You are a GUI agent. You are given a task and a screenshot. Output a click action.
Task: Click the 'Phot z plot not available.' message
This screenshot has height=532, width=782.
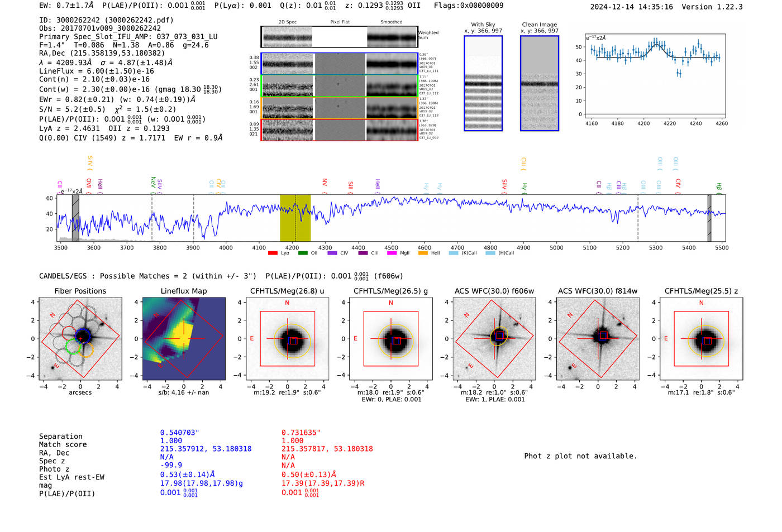pyautogui.click(x=580, y=456)
